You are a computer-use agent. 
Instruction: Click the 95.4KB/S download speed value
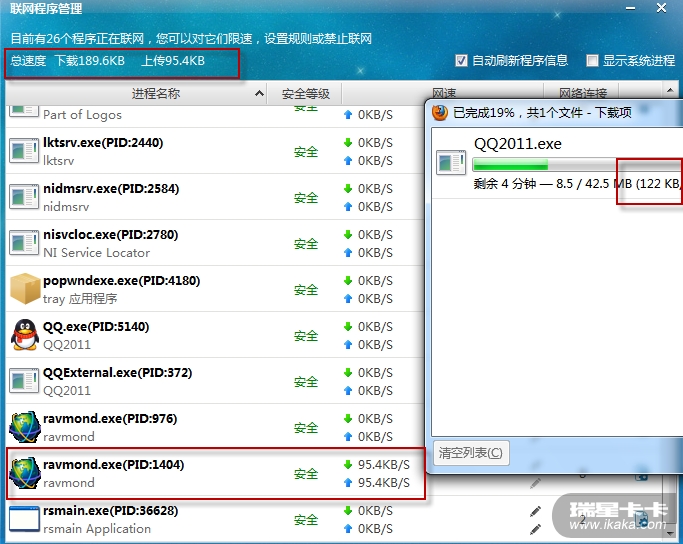[383, 465]
